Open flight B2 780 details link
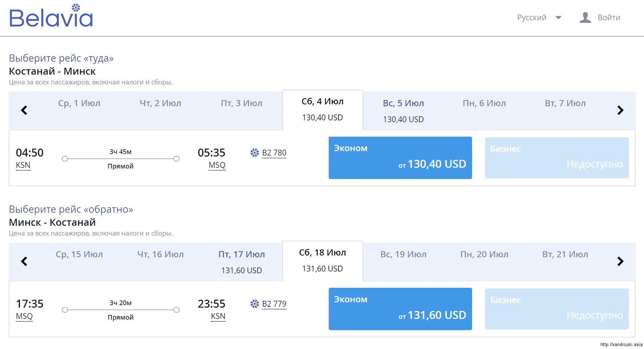 [x=274, y=153]
